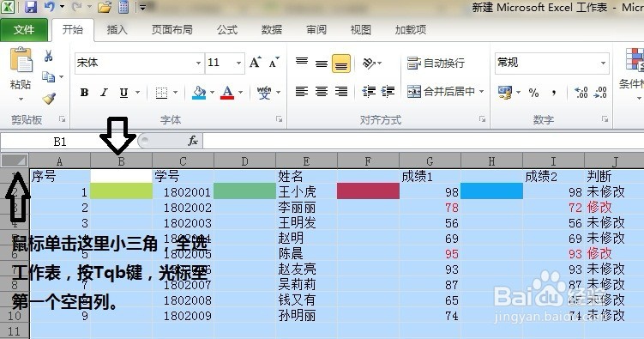Viewport: 644px width, 339px height.
Task: Click Increase Decimal icon
Action: (x=581, y=93)
